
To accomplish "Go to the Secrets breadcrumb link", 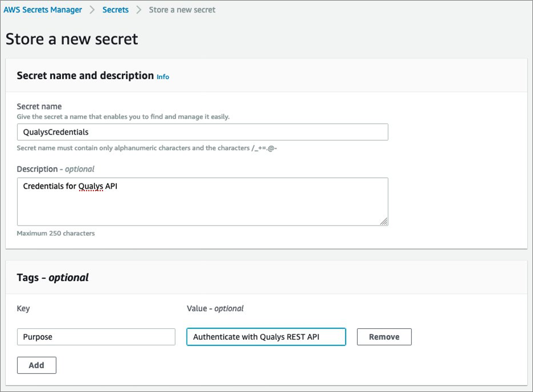I will pos(115,10).
